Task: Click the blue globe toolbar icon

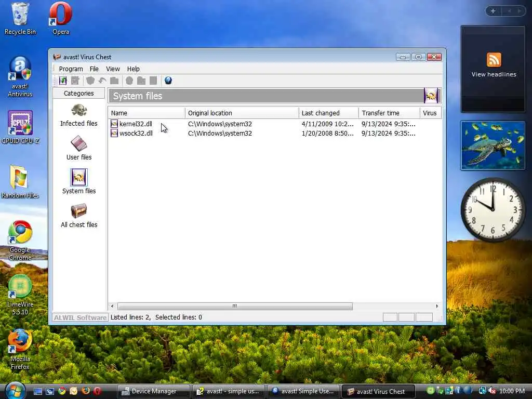Action: (168, 81)
